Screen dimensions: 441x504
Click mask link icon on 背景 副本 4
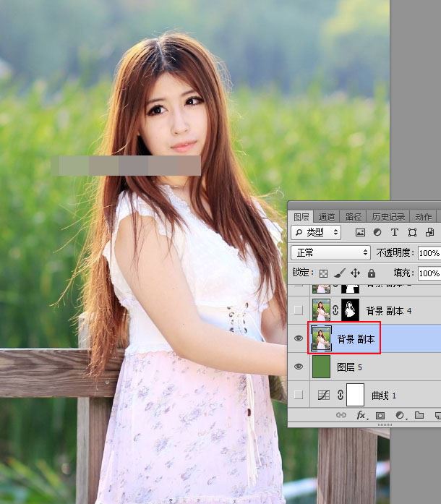335,310
